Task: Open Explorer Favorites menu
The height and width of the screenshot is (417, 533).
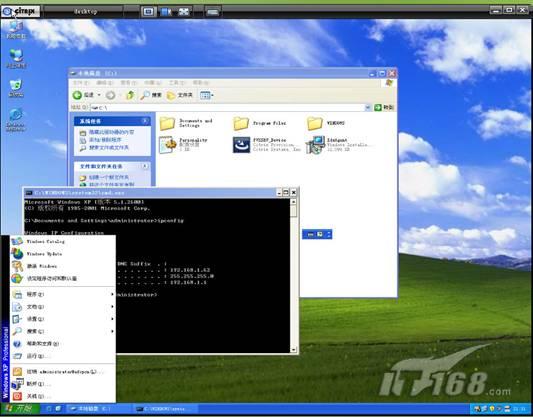Action: [x=153, y=83]
